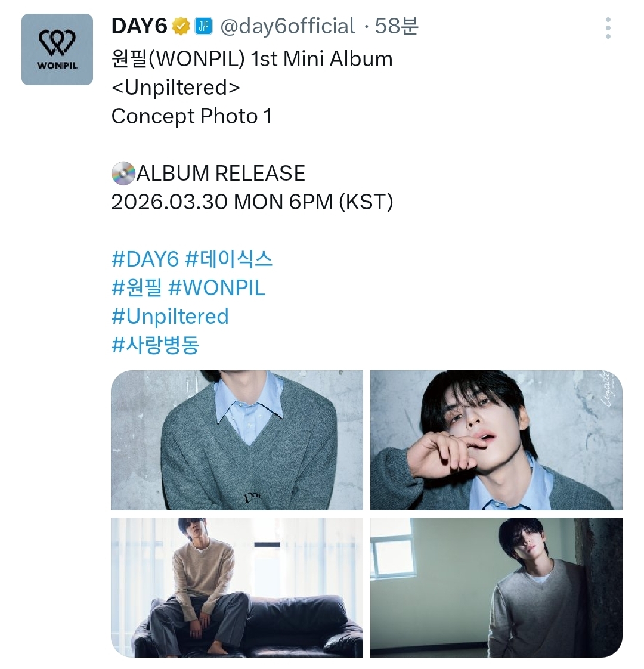644x669 pixels.
Task: Open the three-dot more options menu
Action: 608,28
